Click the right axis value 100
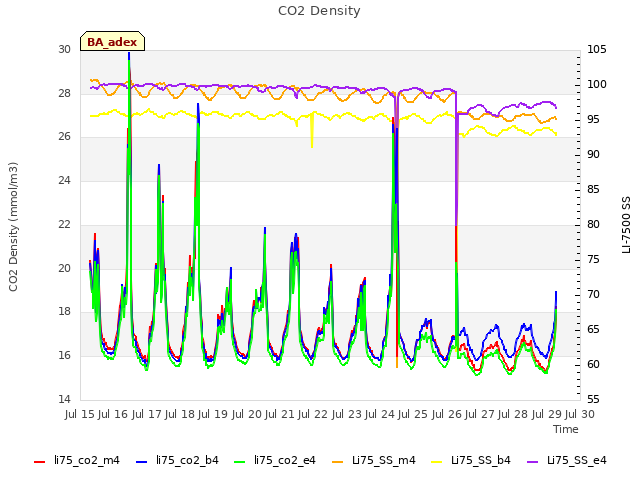The height and width of the screenshot is (480, 640). (x=597, y=84)
